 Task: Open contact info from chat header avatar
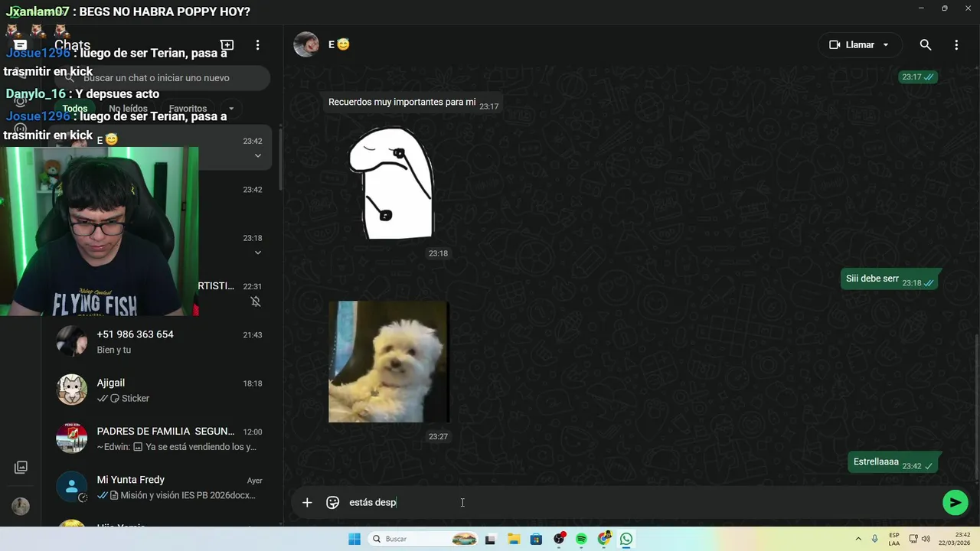point(306,44)
